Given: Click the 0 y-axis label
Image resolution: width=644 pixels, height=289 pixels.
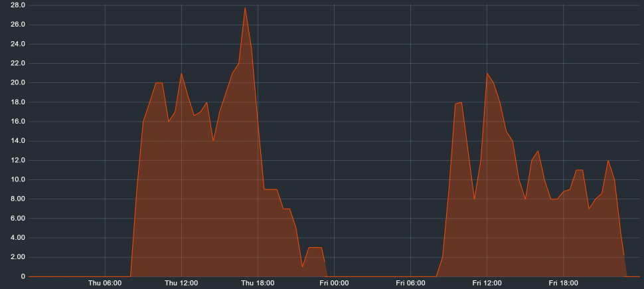Looking at the screenshot, I should pos(23,276).
